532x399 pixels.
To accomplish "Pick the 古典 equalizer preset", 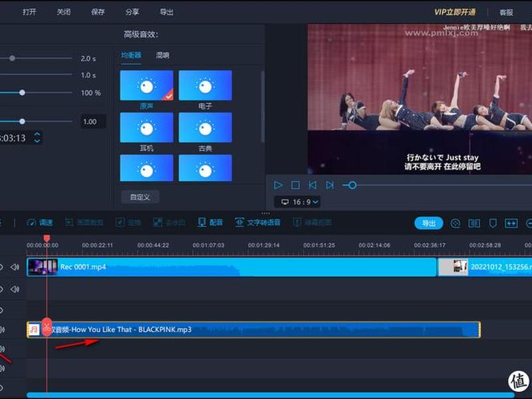I will pos(205,128).
